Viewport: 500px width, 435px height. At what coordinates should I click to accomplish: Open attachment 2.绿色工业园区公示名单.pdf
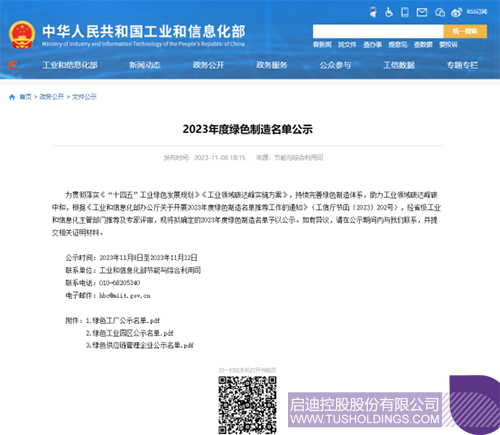[130, 333]
